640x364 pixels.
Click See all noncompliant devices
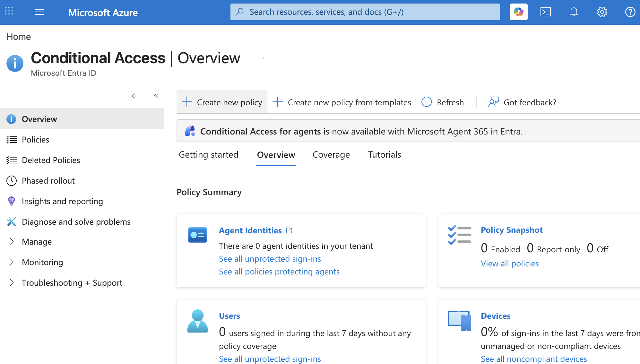click(x=534, y=359)
